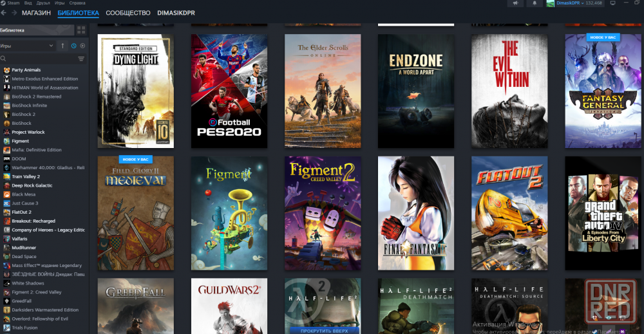Open the GreedFall cover

coord(135,306)
